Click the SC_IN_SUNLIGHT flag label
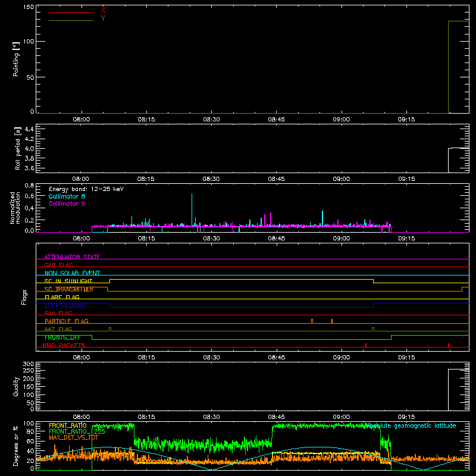Viewport: 476px width, 476px height. point(68,281)
